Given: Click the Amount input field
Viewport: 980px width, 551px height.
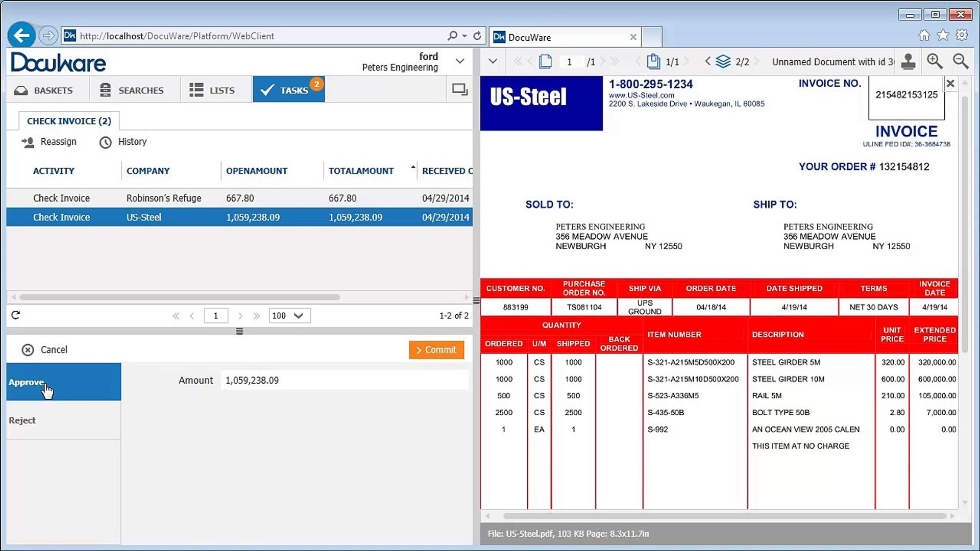Looking at the screenshot, I should (x=344, y=381).
